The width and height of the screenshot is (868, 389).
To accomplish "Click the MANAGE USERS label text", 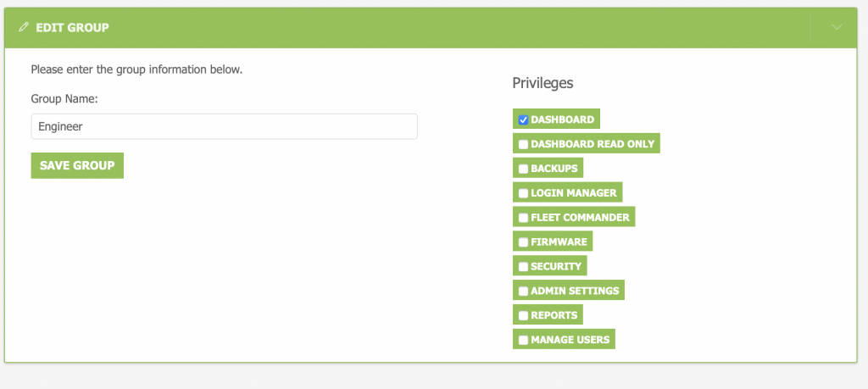I will tap(570, 340).
